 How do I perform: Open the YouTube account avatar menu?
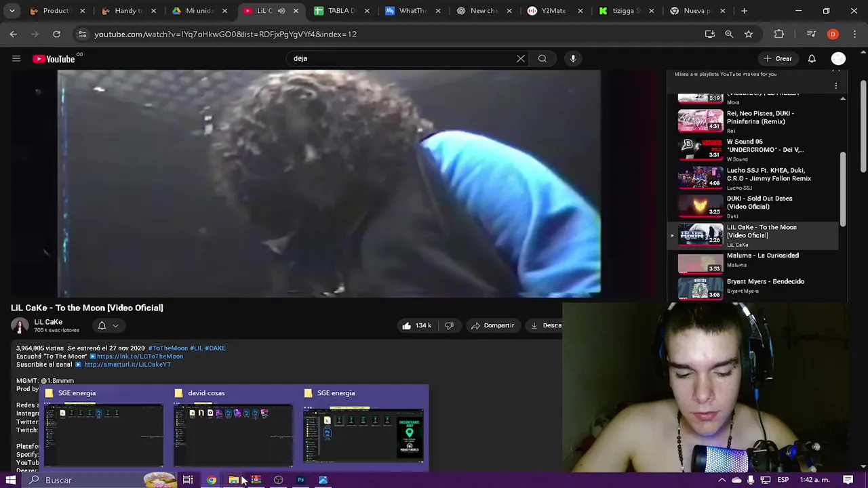pos(839,58)
